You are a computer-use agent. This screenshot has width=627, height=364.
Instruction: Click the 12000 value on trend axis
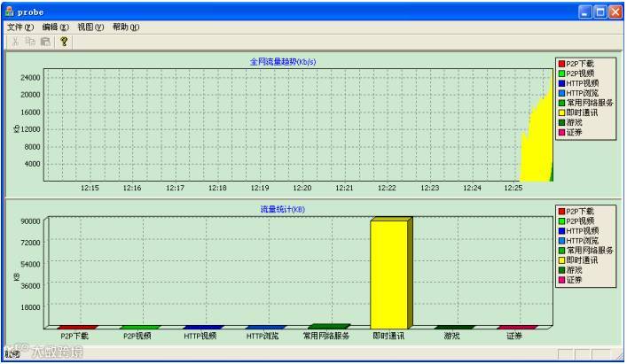point(30,129)
